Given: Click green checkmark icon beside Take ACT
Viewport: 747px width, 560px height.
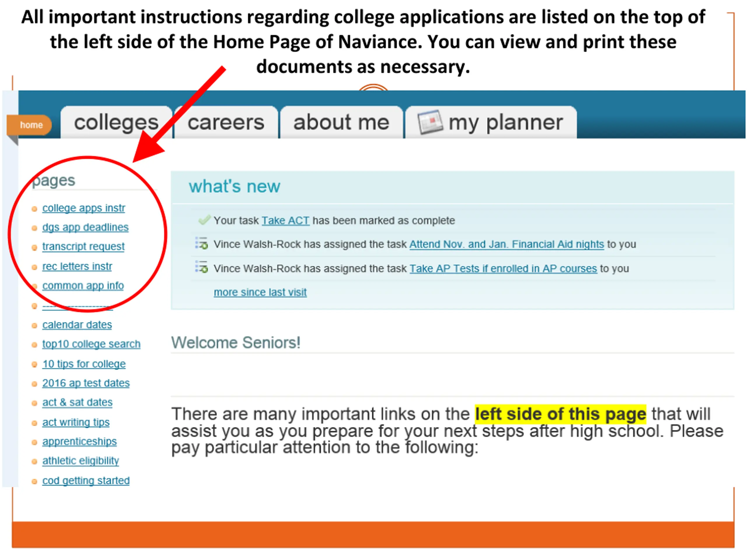Looking at the screenshot, I should click(204, 220).
